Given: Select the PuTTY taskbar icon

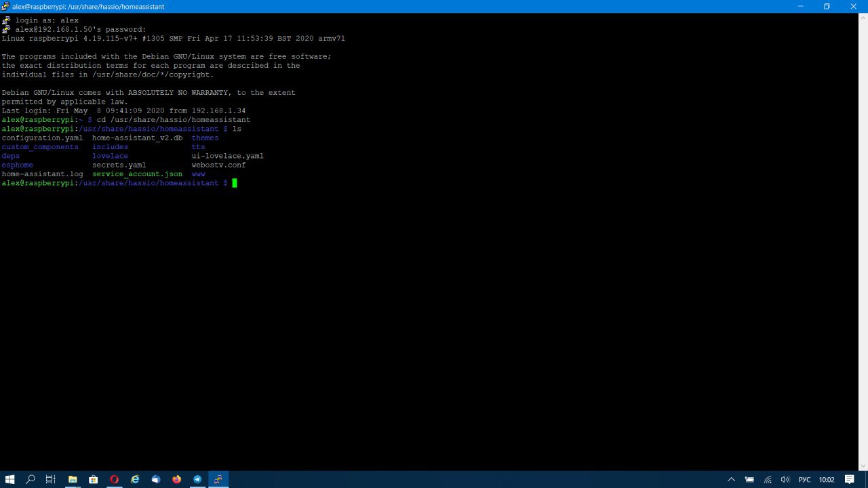Looking at the screenshot, I should (x=218, y=479).
